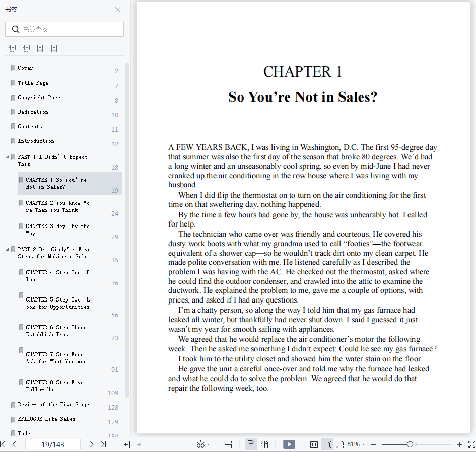Collapse PART 1 I Didn't Expect This
The width and height of the screenshot is (476, 452).
click(7, 157)
